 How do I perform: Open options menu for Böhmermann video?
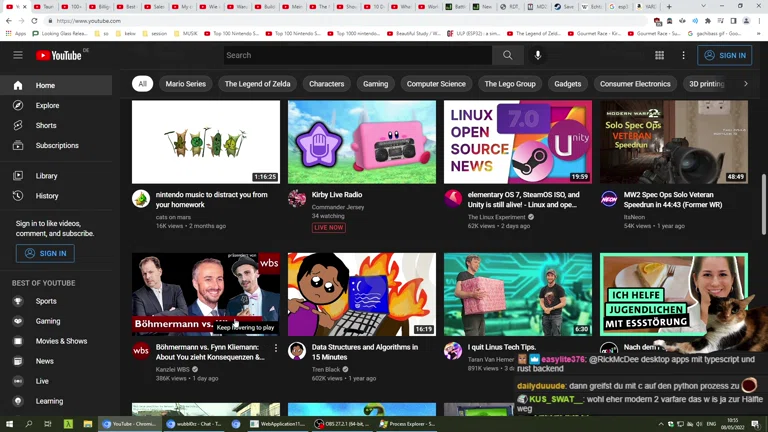(276, 348)
